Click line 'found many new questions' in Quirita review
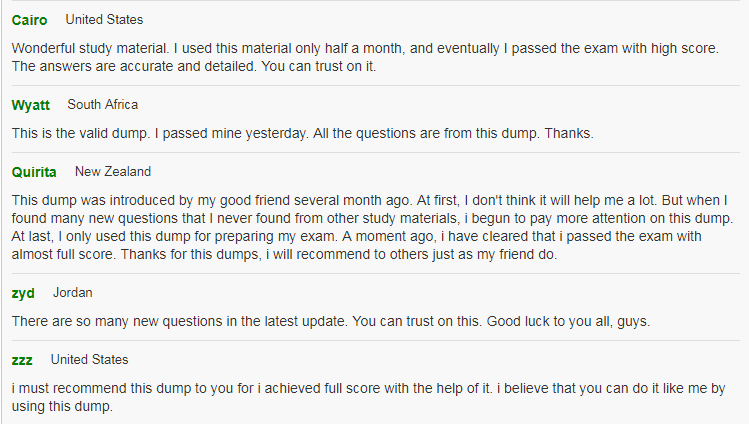This screenshot has height=424, width=749. pos(372,218)
